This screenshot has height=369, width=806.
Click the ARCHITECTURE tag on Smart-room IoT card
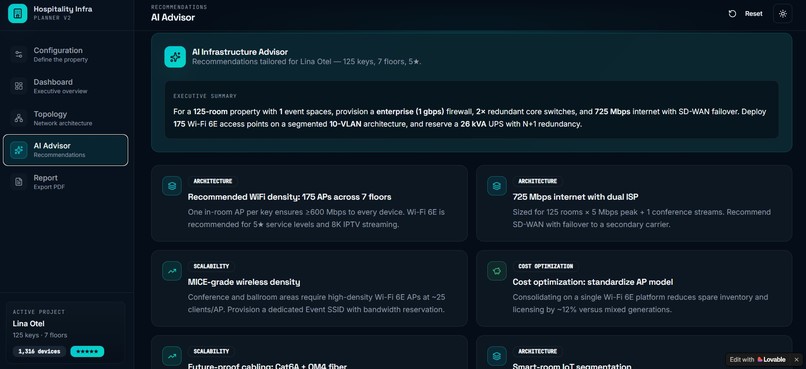538,351
